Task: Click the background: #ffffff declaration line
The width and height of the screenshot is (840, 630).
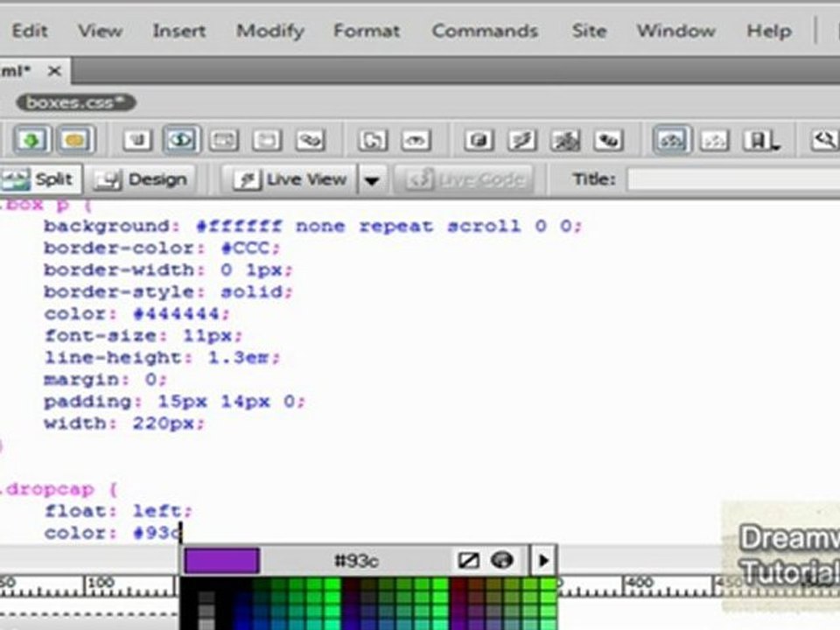Action: [x=313, y=226]
